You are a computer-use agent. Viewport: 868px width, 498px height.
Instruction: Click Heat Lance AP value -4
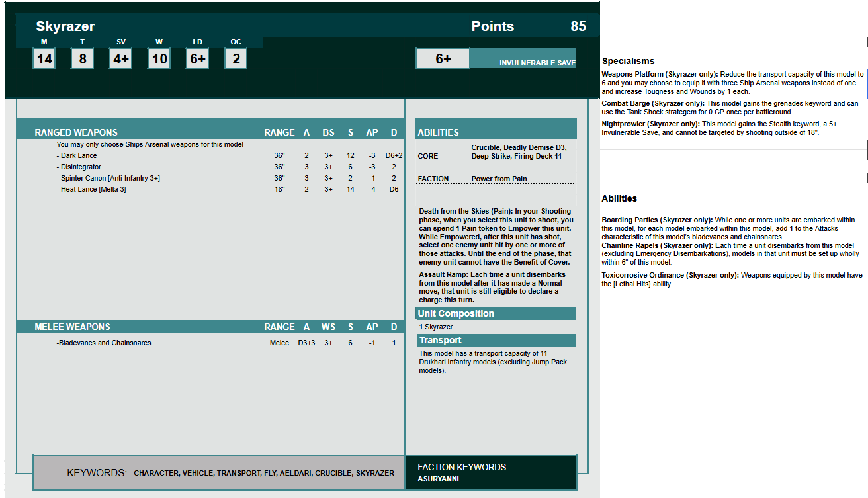372,189
